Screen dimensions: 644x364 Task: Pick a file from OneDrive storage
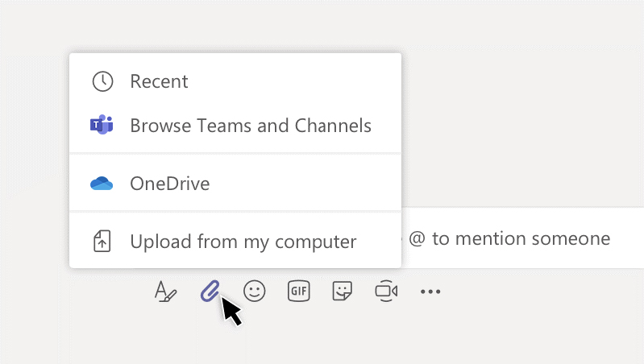[x=235, y=184]
